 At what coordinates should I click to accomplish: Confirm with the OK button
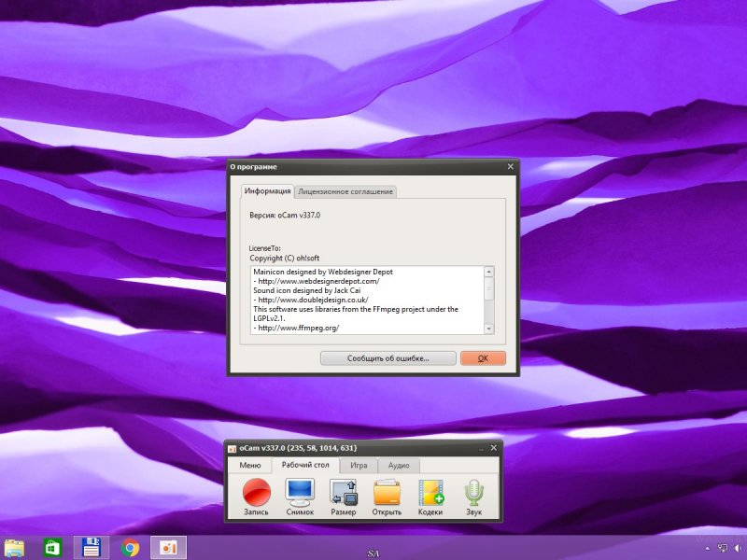(483, 358)
